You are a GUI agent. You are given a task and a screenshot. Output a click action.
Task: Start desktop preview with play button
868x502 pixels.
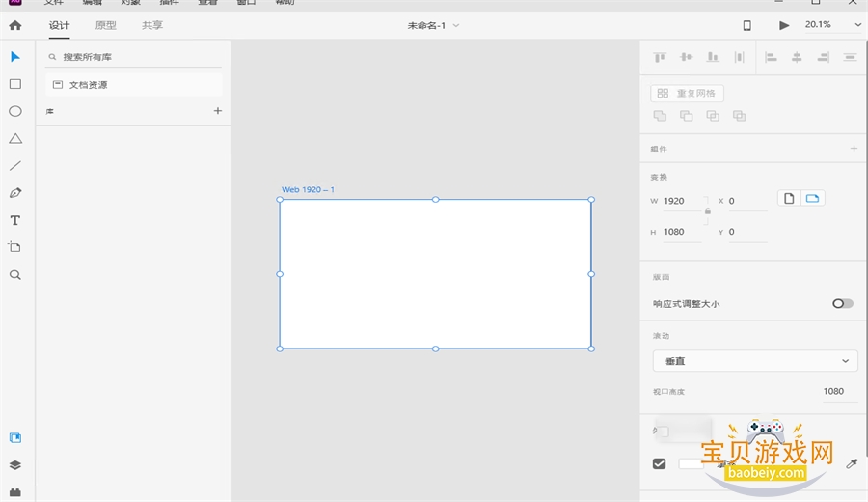pyautogui.click(x=784, y=25)
